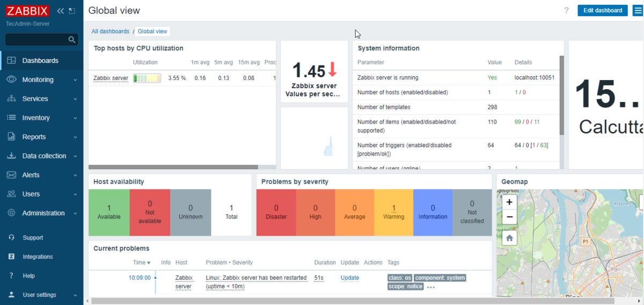Open the All dashboards breadcrumb link
Screen dimensions: 644x305
(110, 32)
